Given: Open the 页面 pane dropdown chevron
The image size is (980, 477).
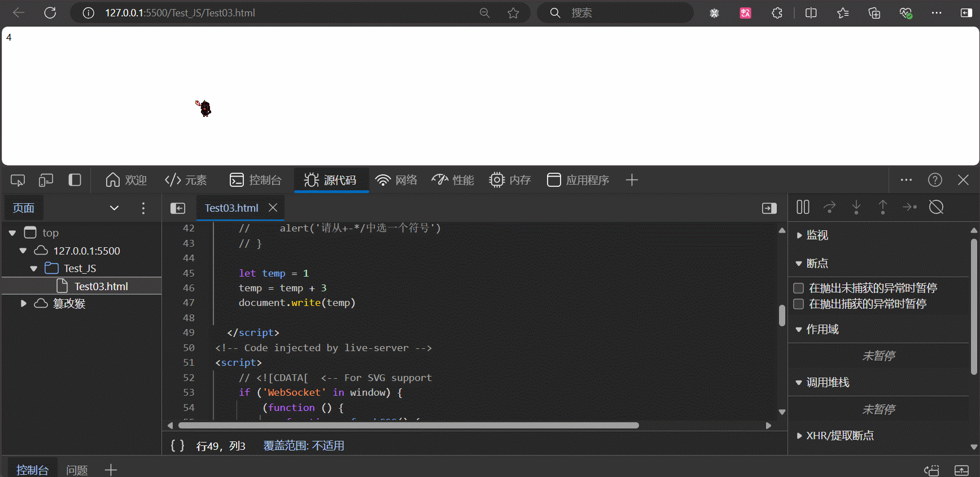Looking at the screenshot, I should (114, 208).
